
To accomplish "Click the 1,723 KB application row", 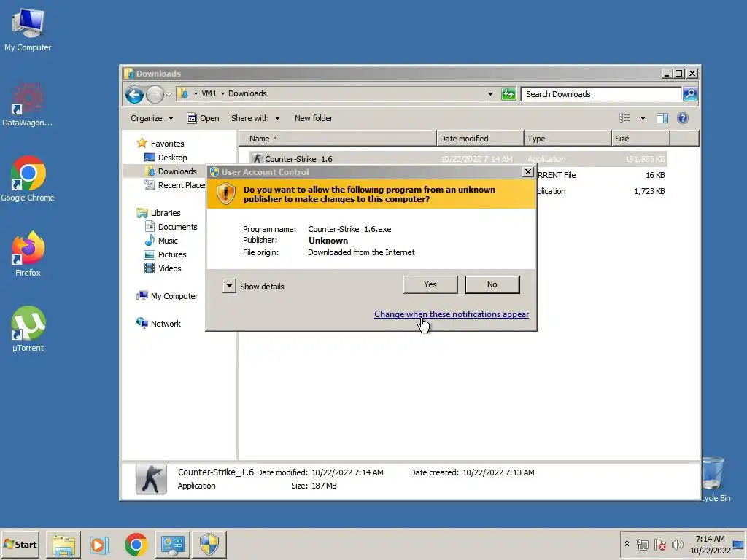I will (x=602, y=191).
